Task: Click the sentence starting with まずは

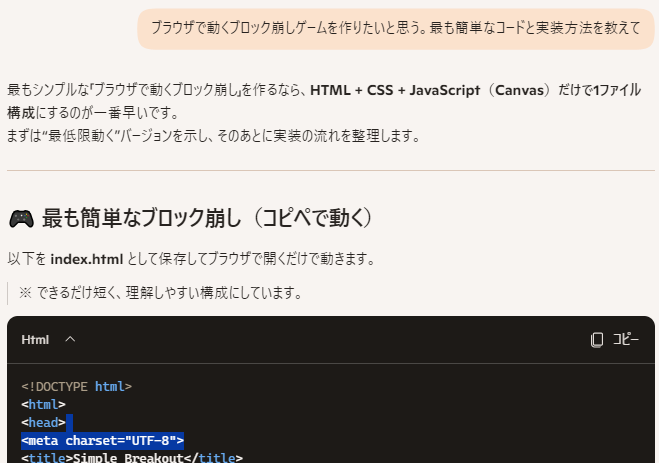Action: [x=212, y=135]
